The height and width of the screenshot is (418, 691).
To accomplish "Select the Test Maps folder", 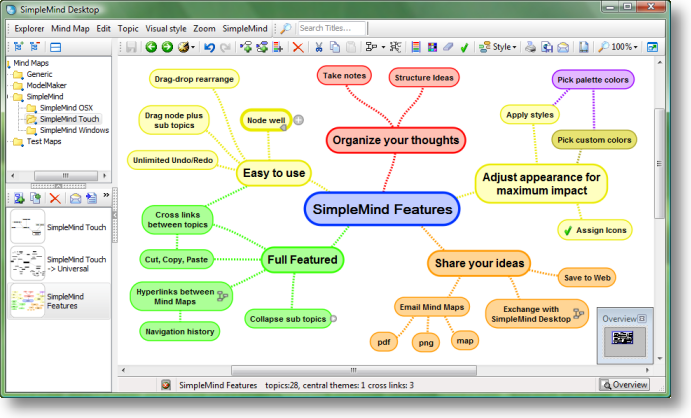I will pyautogui.click(x=44, y=141).
